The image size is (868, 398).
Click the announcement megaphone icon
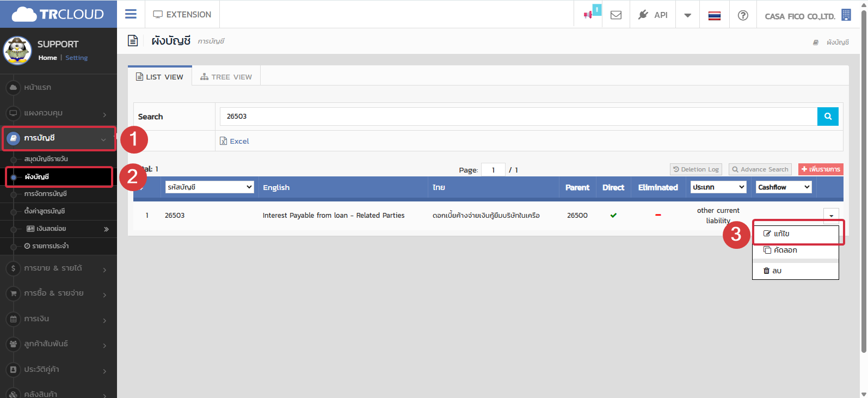(x=588, y=15)
